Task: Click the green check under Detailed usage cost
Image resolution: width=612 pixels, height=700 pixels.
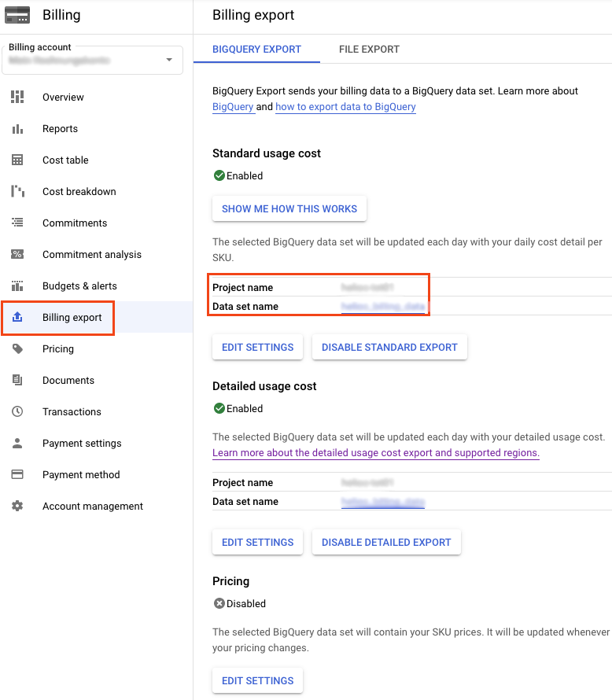Action: point(219,408)
